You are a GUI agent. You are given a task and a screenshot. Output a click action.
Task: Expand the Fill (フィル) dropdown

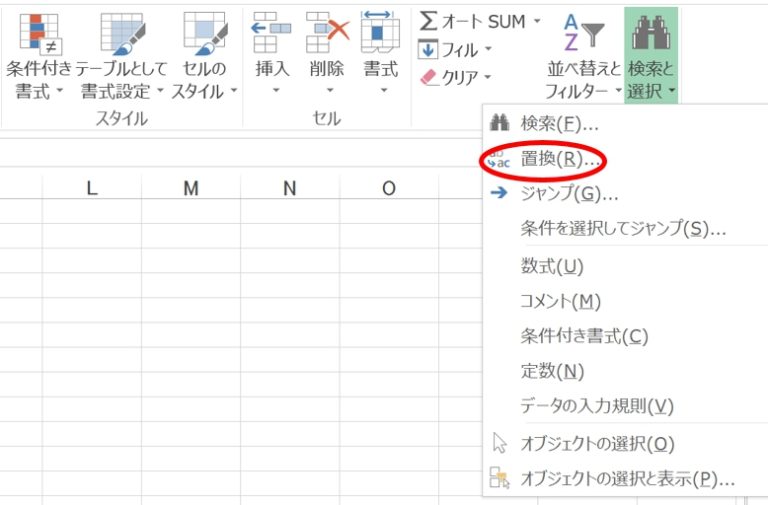click(489, 49)
